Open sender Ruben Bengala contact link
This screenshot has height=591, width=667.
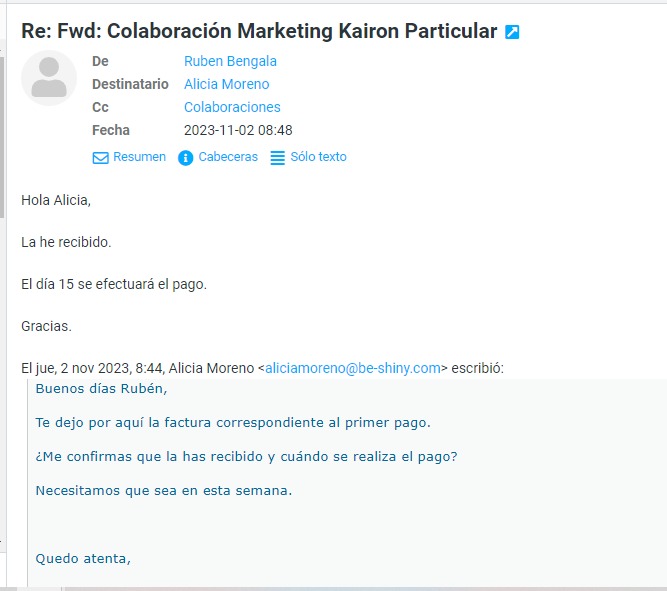[x=230, y=61]
